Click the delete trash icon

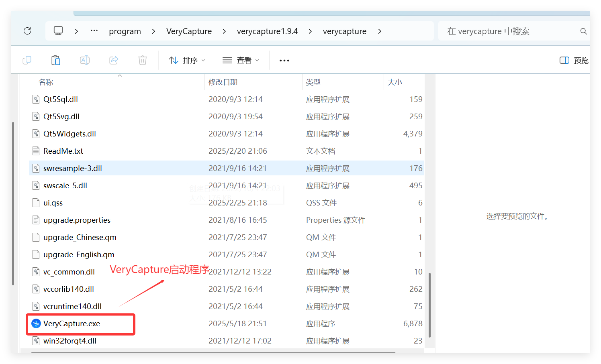pyautogui.click(x=143, y=60)
